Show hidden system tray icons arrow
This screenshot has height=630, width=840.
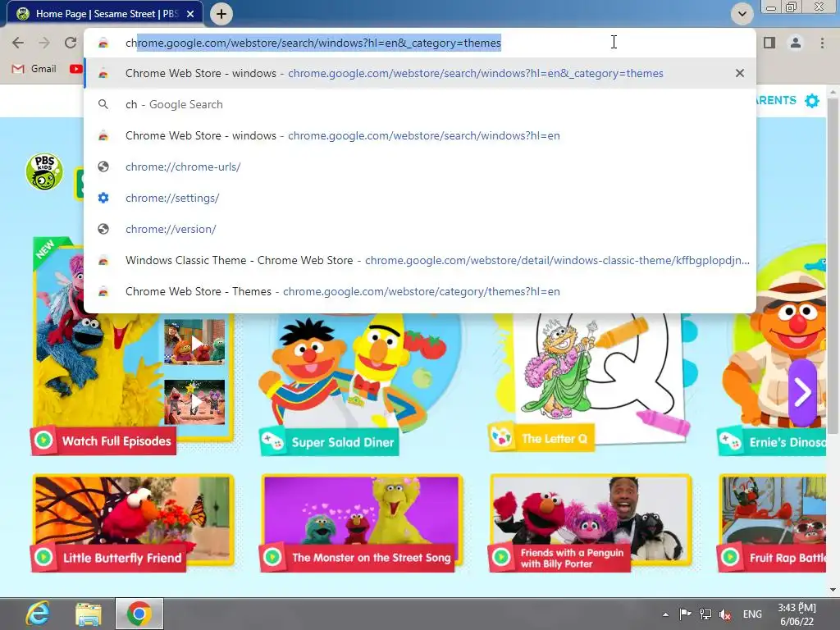[x=665, y=614]
